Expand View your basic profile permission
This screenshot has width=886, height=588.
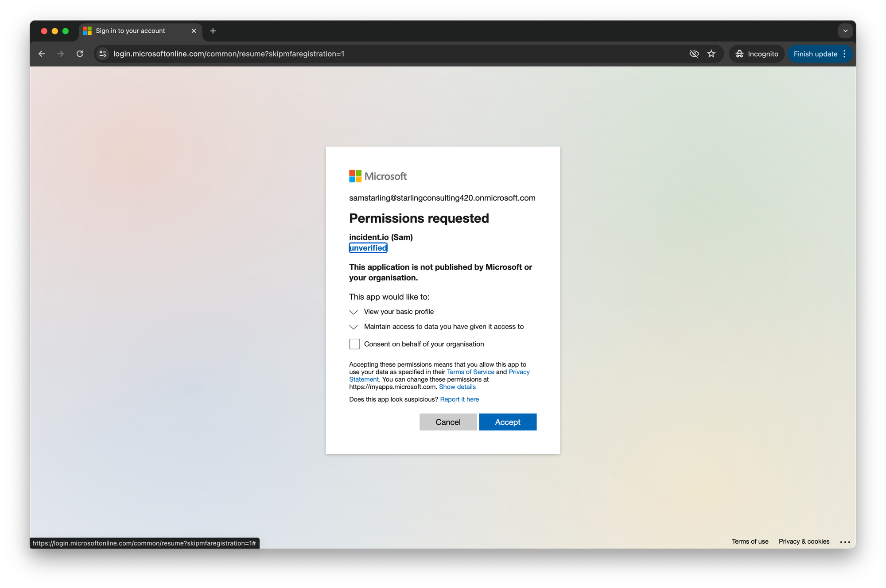point(354,312)
